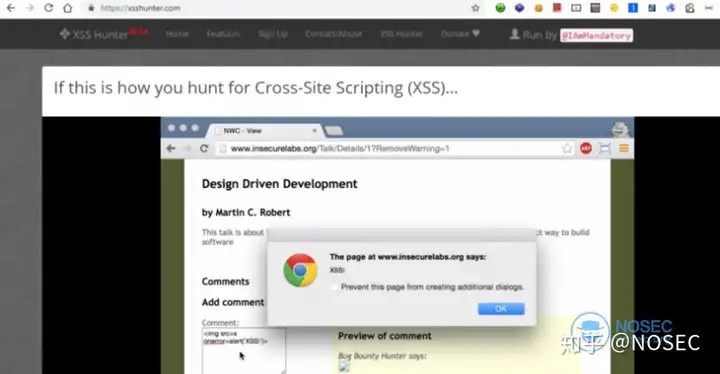
Task: Open the Home nav item
Action: 177,34
